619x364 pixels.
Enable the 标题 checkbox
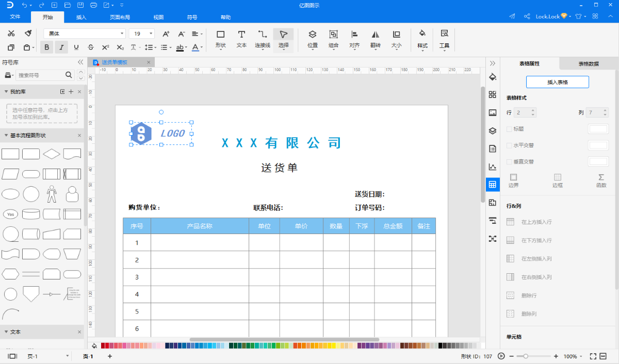(510, 129)
